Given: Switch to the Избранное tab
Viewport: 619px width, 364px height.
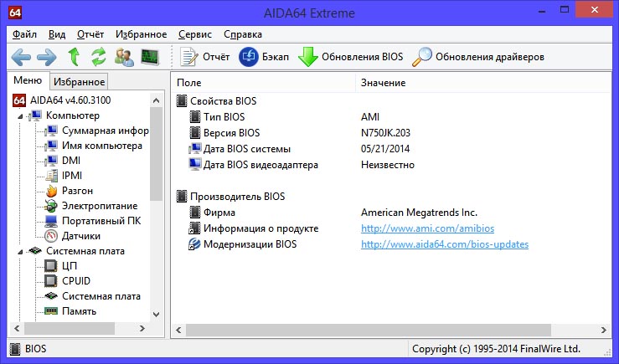Looking at the screenshot, I should coord(79,82).
